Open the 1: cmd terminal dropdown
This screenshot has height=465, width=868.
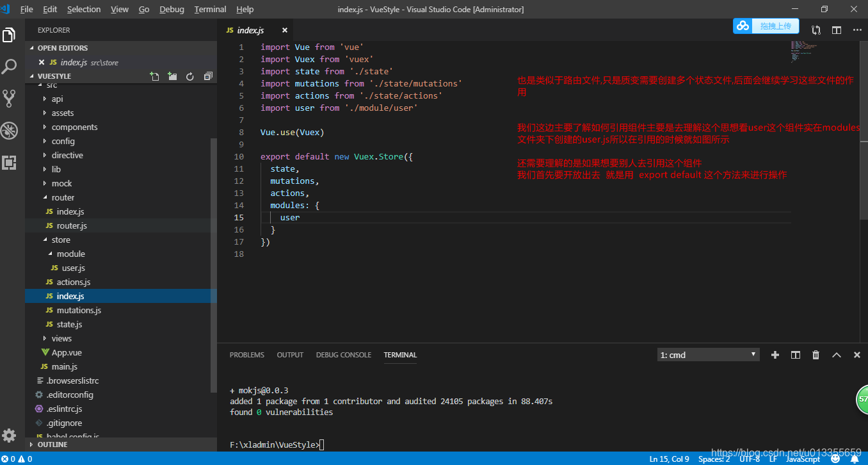click(x=709, y=355)
